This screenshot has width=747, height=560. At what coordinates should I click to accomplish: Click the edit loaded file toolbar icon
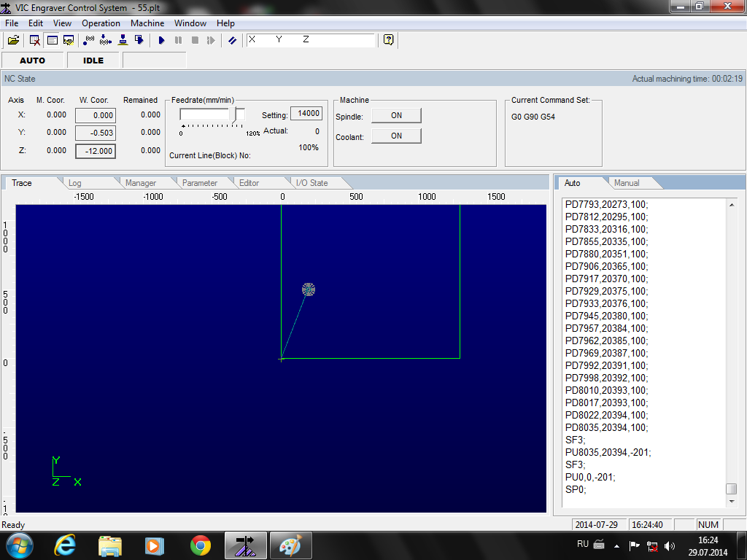[x=69, y=41]
